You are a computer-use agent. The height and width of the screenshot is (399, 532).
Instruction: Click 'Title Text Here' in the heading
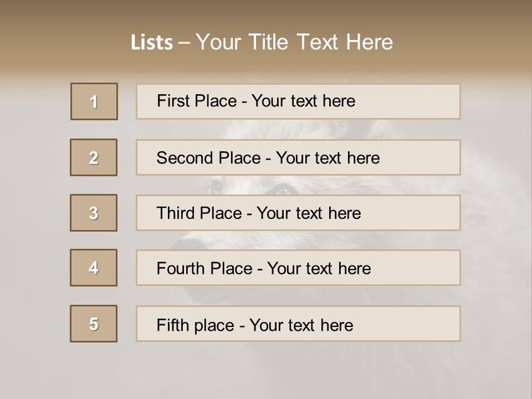pos(321,42)
